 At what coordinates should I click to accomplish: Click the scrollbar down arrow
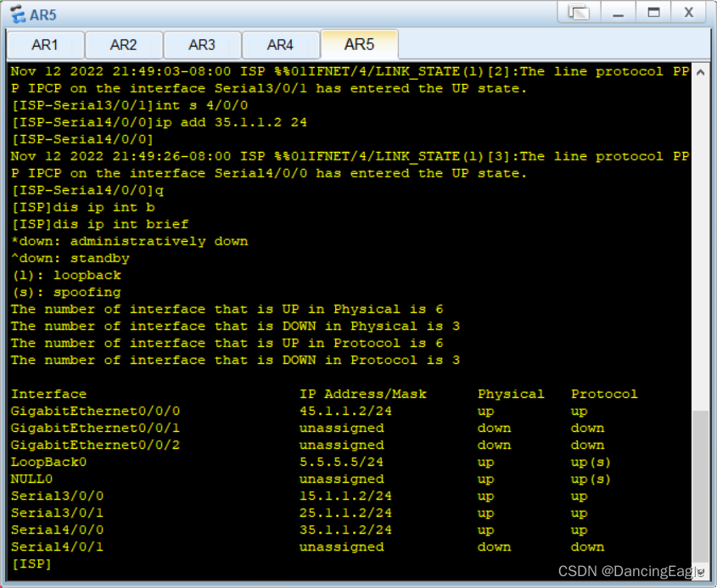point(700,571)
